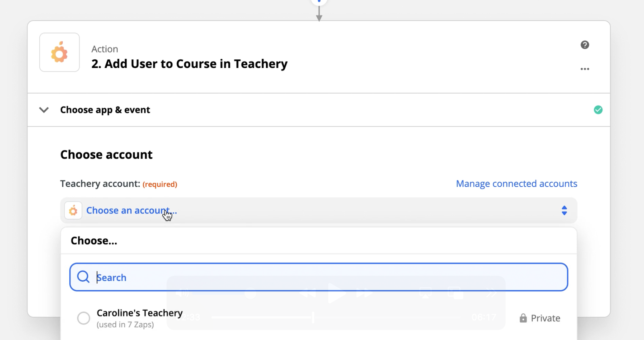Collapse the Choose app & event section chevron
644x340 pixels.
coord(44,110)
